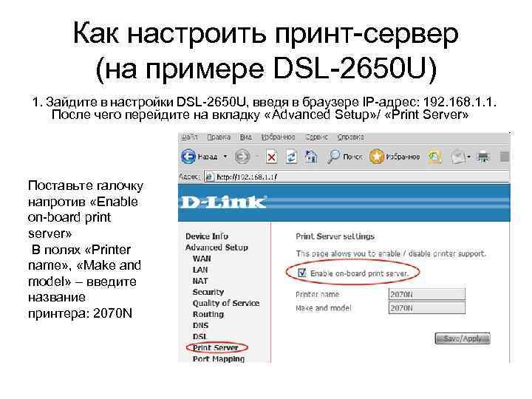The image size is (532, 399).
Task: Select Print Server in the sidebar
Action: coord(216,348)
